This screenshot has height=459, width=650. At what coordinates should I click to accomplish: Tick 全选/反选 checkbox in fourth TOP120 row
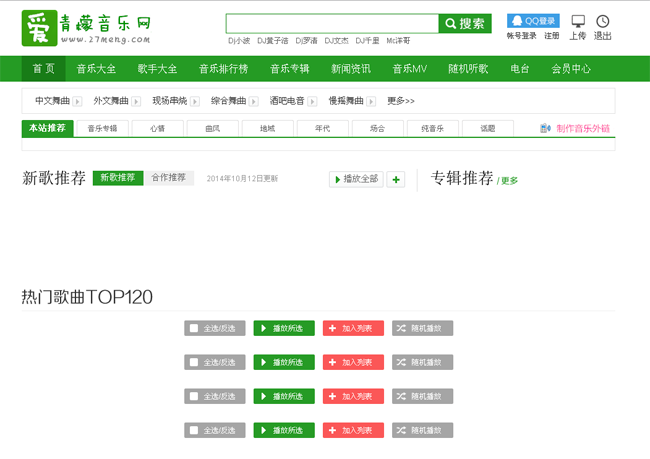tap(194, 430)
